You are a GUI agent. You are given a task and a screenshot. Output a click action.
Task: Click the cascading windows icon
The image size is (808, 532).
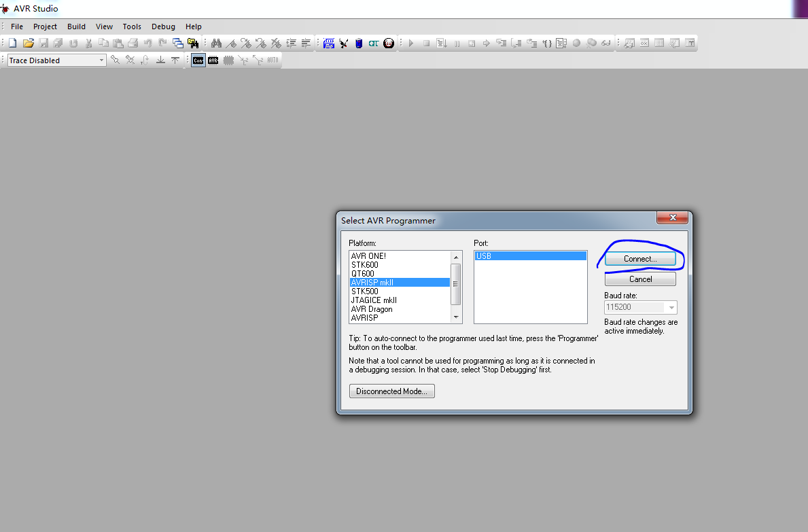(178, 43)
